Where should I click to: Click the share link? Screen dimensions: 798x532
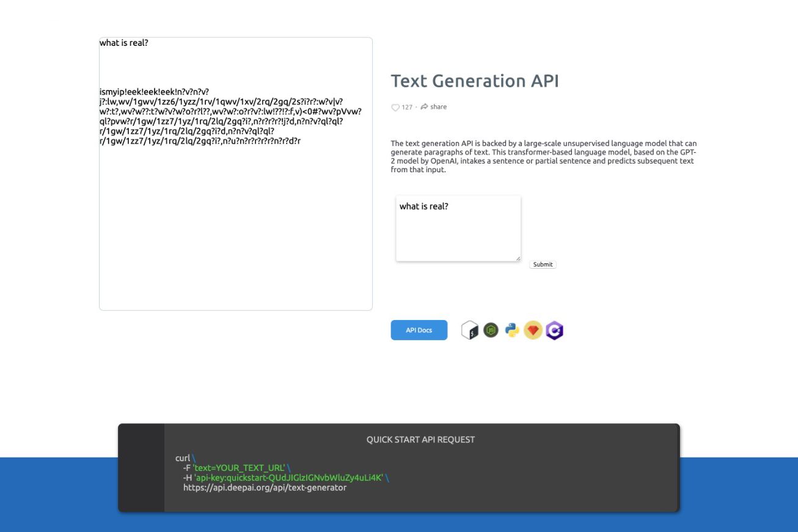(434, 107)
